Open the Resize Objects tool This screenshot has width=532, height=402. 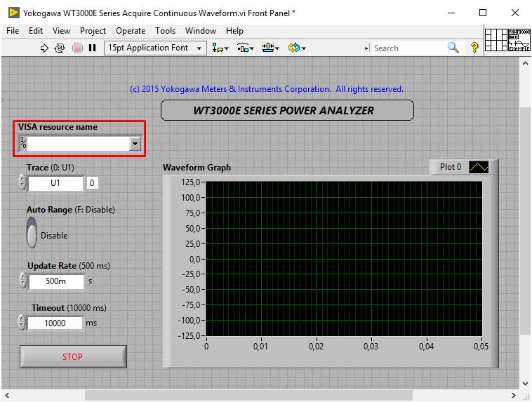click(270, 48)
